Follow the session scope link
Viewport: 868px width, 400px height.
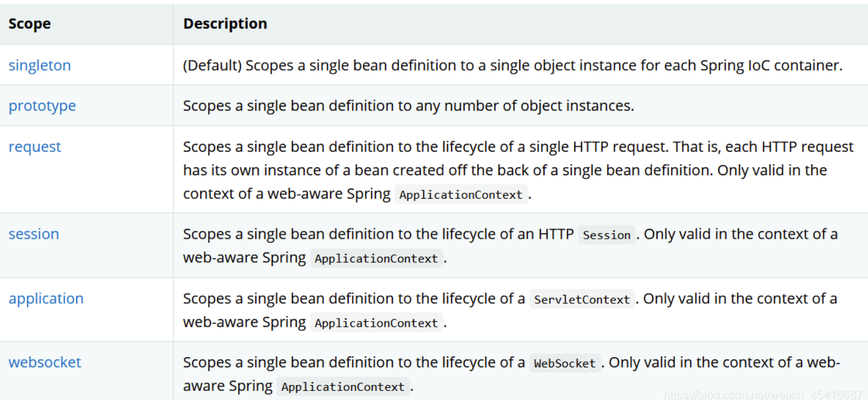(34, 234)
